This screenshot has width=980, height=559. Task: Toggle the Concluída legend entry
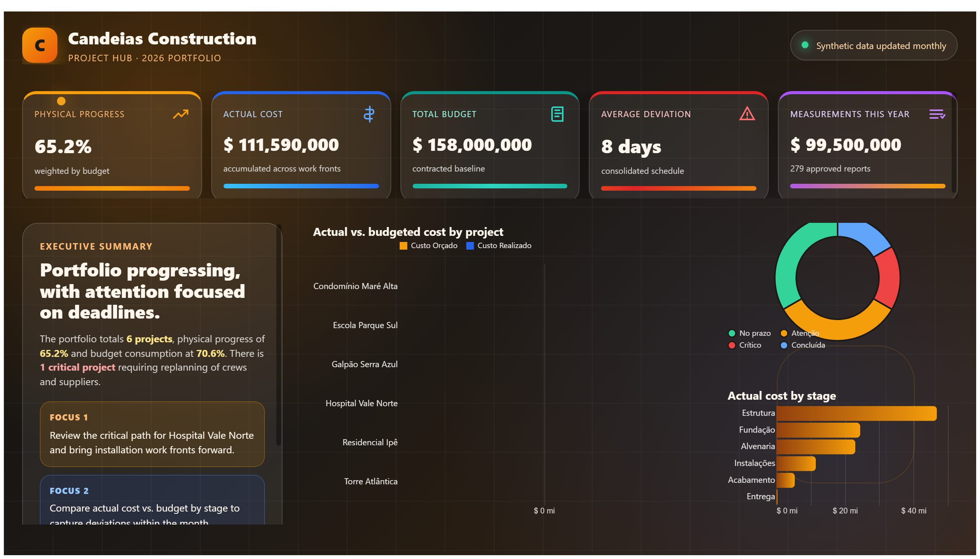click(x=803, y=345)
